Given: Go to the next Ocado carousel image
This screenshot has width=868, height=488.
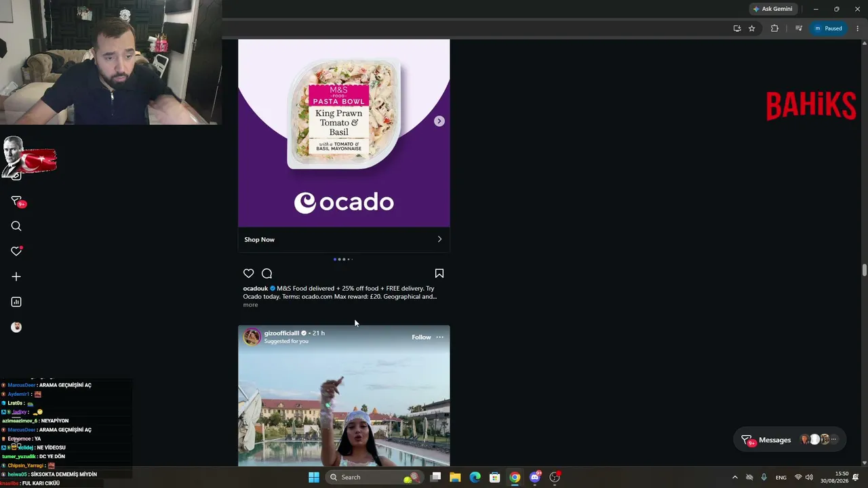Looking at the screenshot, I should click(x=439, y=121).
